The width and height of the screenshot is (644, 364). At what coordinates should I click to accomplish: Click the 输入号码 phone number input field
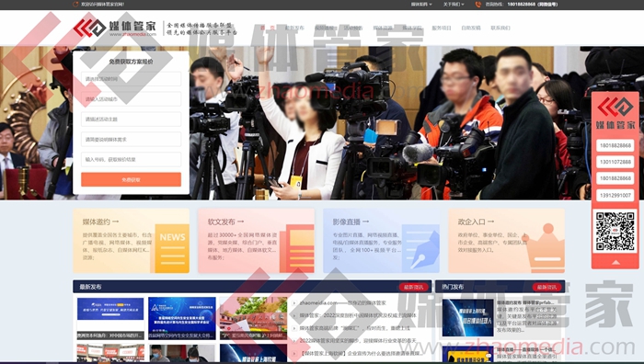(x=131, y=159)
